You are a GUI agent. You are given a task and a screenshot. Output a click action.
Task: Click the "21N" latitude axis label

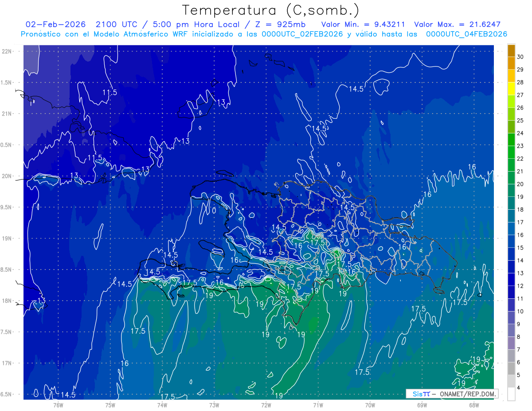coord(7,114)
